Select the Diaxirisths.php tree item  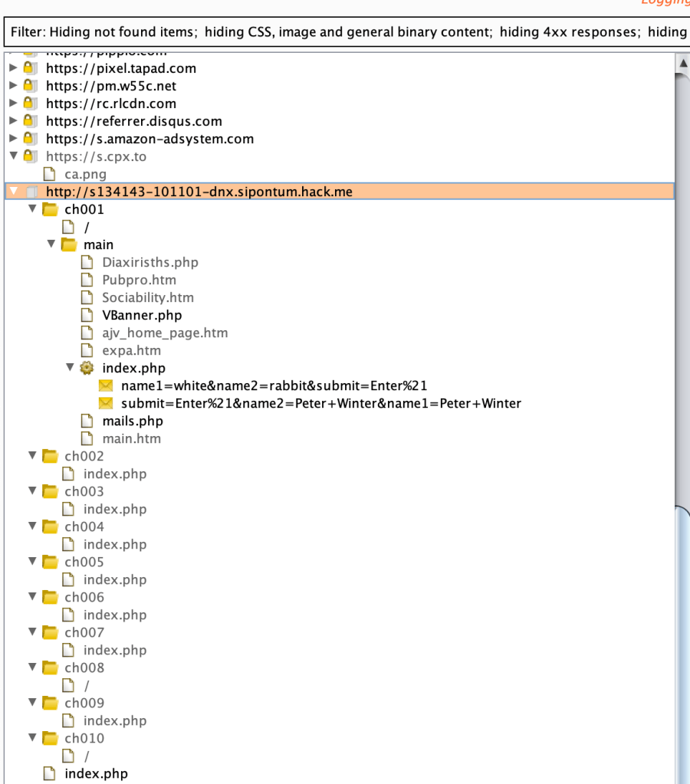(149, 263)
